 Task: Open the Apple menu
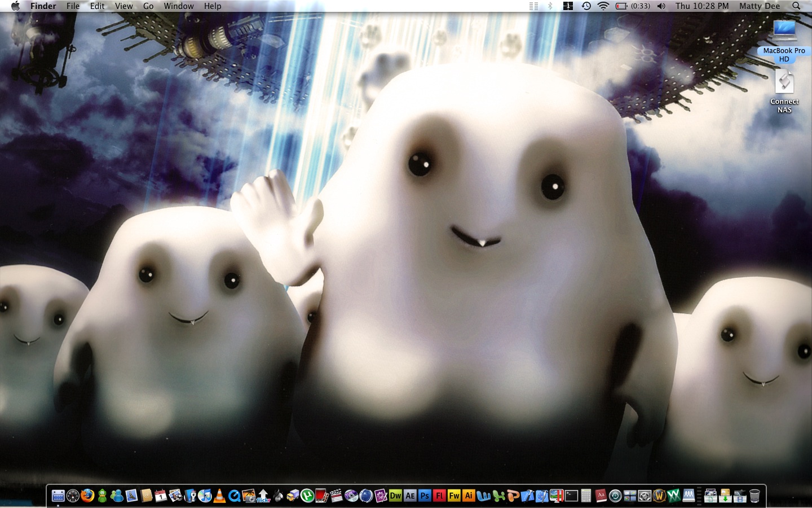[x=15, y=6]
